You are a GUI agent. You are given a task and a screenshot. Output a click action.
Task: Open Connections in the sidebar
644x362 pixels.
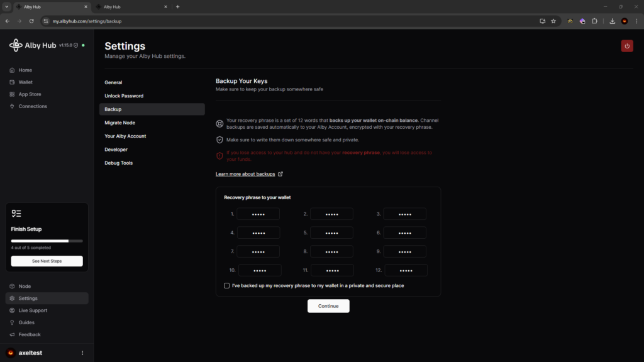33,106
